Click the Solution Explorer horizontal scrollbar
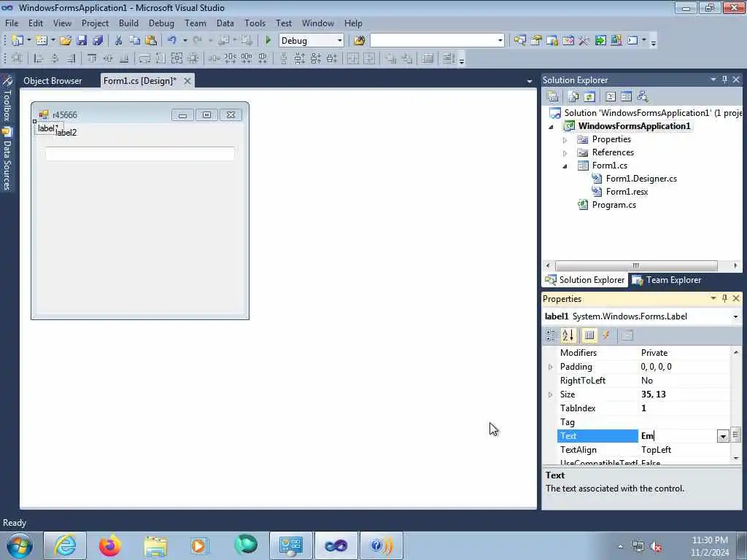This screenshot has width=747, height=560. 636,265
